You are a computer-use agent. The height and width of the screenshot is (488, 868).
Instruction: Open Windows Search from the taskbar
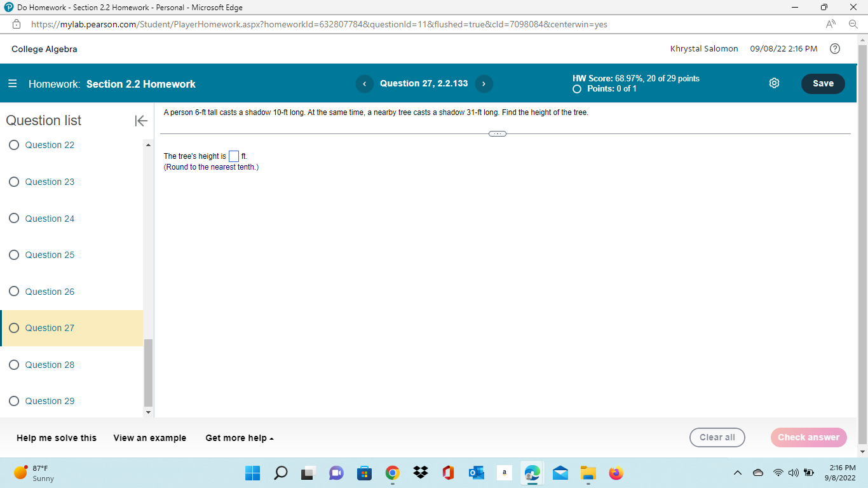[x=280, y=473]
